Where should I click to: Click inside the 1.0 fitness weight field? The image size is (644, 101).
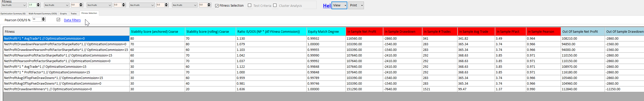[32, 5]
